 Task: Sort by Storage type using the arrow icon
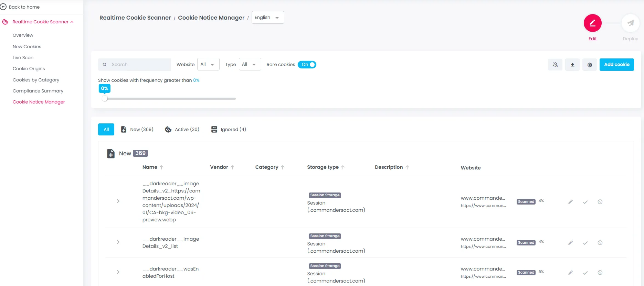click(x=343, y=167)
